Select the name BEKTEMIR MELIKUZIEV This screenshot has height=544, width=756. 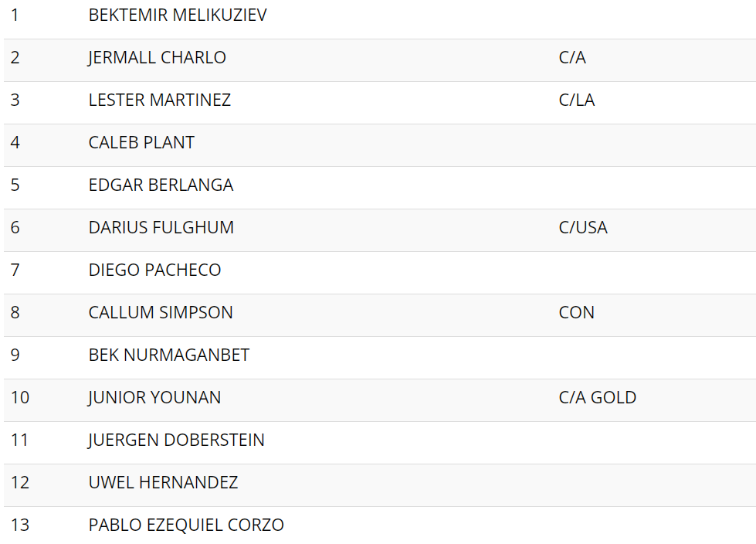coord(178,15)
